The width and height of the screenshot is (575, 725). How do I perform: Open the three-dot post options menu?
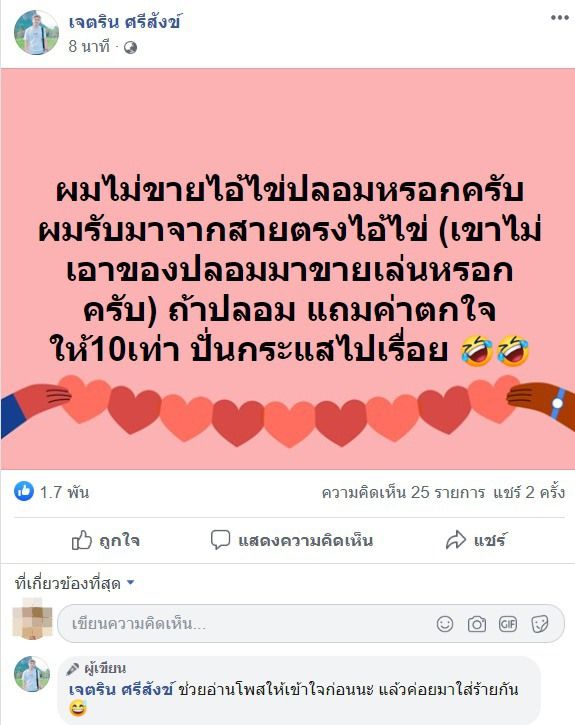(559, 18)
